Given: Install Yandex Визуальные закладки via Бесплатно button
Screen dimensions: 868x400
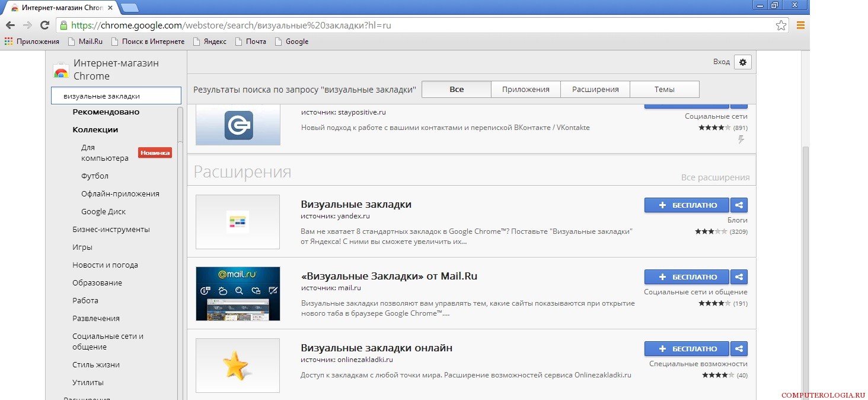Looking at the screenshot, I should click(x=687, y=205).
